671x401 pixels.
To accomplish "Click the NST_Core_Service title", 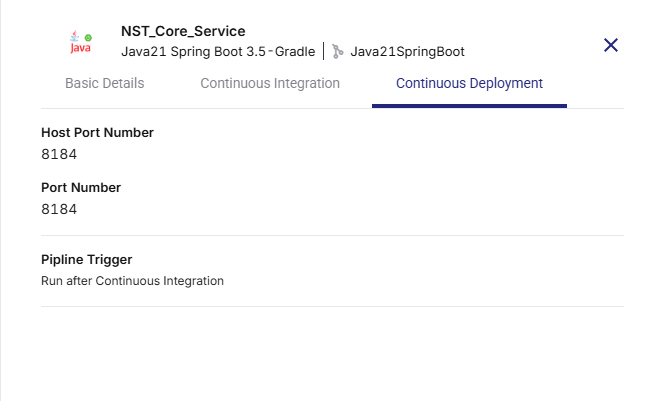I will 183,31.
